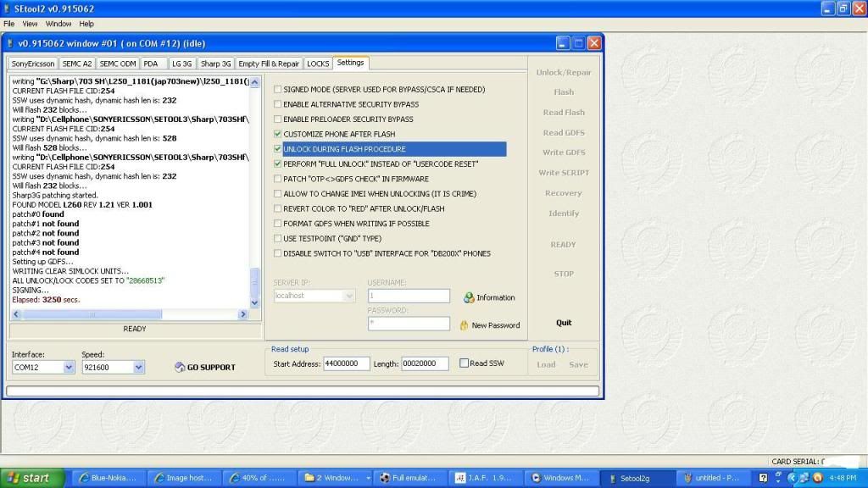Click the New Password lock icon
Image resolution: width=868 pixels, height=488 pixels.
coord(464,325)
